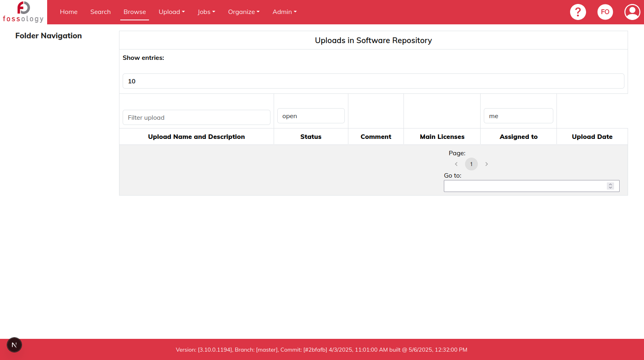Viewport: 644px width, 360px height.
Task: Open the Home menu item
Action: (x=69, y=12)
